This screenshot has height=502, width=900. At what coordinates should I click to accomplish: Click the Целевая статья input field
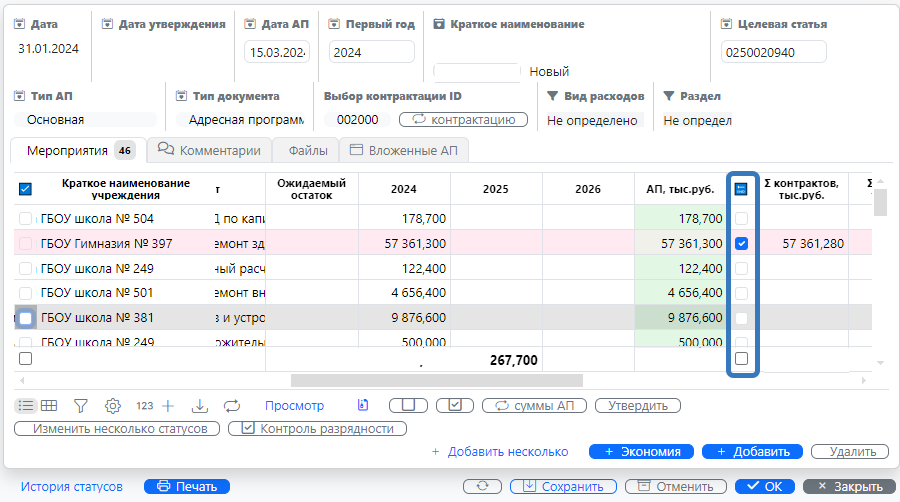coord(773,52)
